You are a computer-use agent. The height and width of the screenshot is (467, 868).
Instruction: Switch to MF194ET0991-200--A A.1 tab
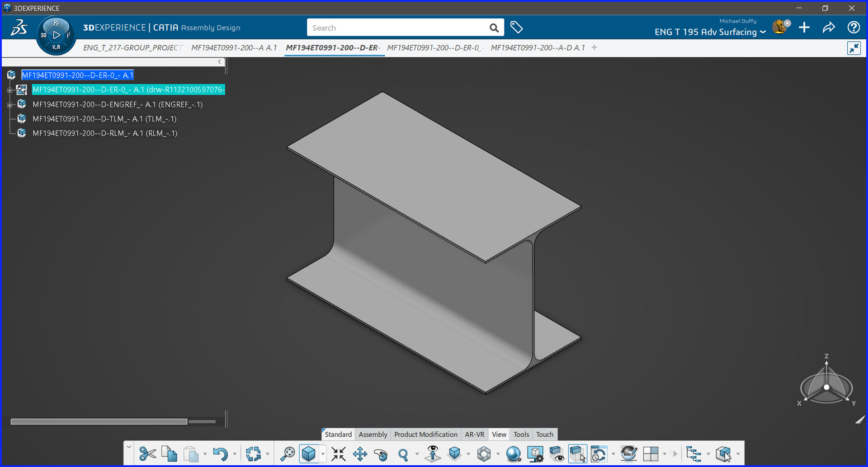click(x=234, y=47)
